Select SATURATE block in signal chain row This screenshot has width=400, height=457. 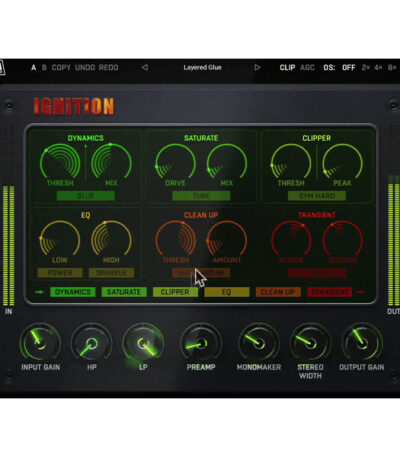[x=124, y=292]
